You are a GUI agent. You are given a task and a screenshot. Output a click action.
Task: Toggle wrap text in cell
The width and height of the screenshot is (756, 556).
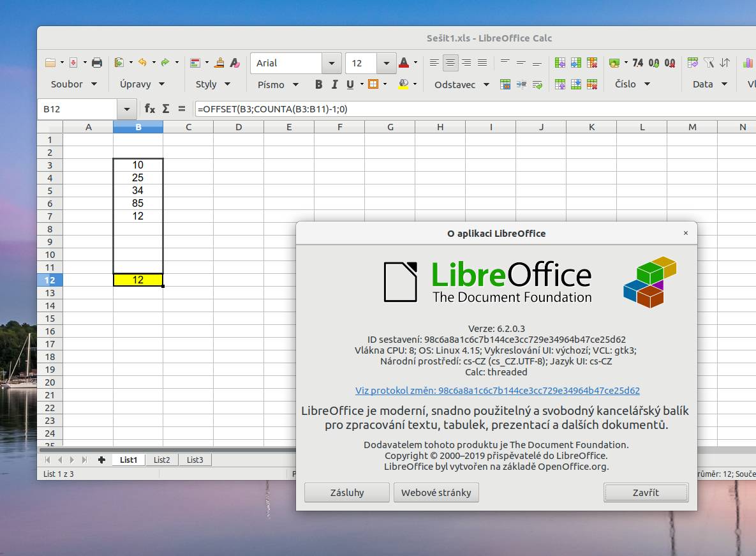[537, 84]
